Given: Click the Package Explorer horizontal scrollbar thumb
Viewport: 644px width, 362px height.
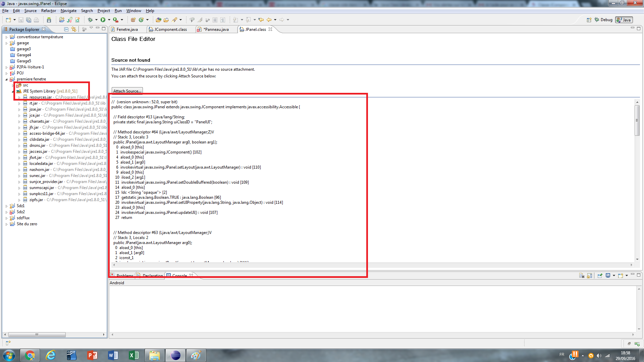Looking at the screenshot, I should coord(37,335).
